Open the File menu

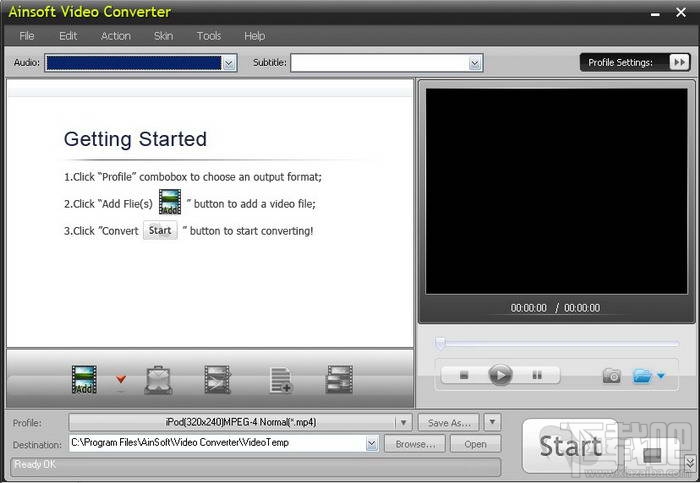[x=27, y=36]
